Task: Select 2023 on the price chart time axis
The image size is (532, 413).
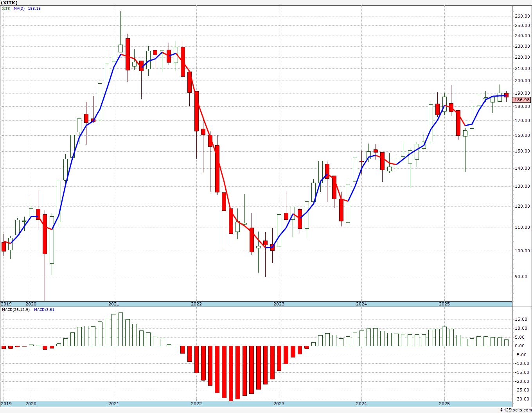Action: 279,304
